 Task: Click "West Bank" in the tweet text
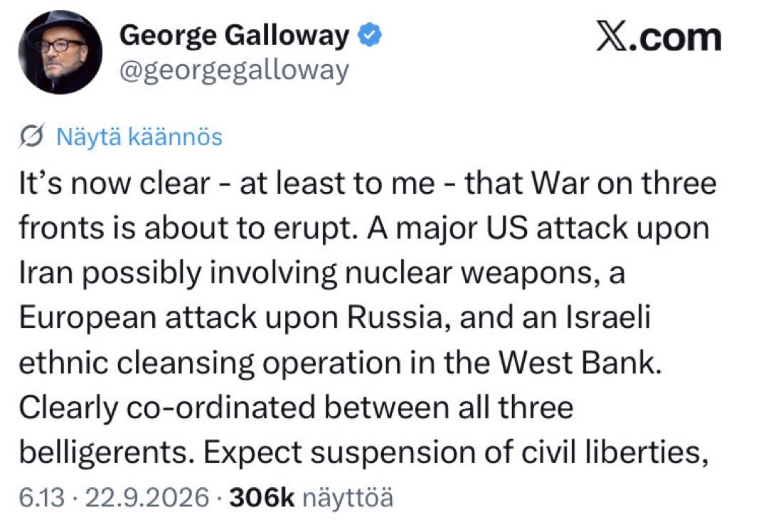click(580, 363)
